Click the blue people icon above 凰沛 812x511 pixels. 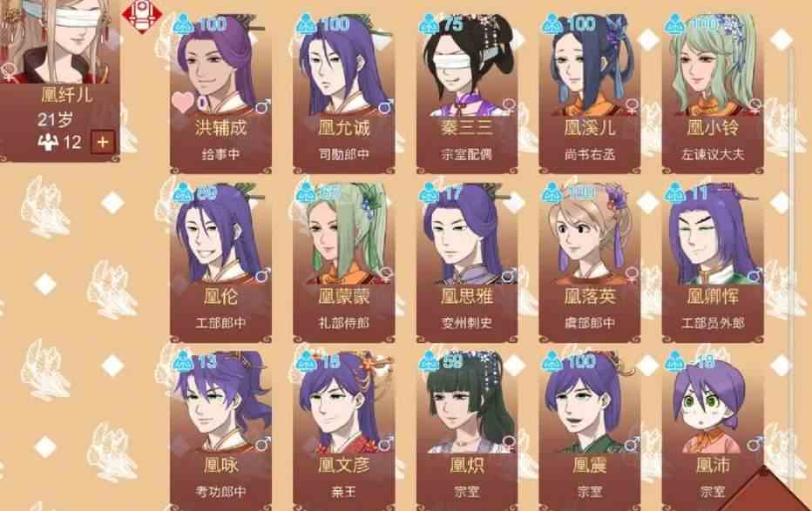[x=674, y=361]
